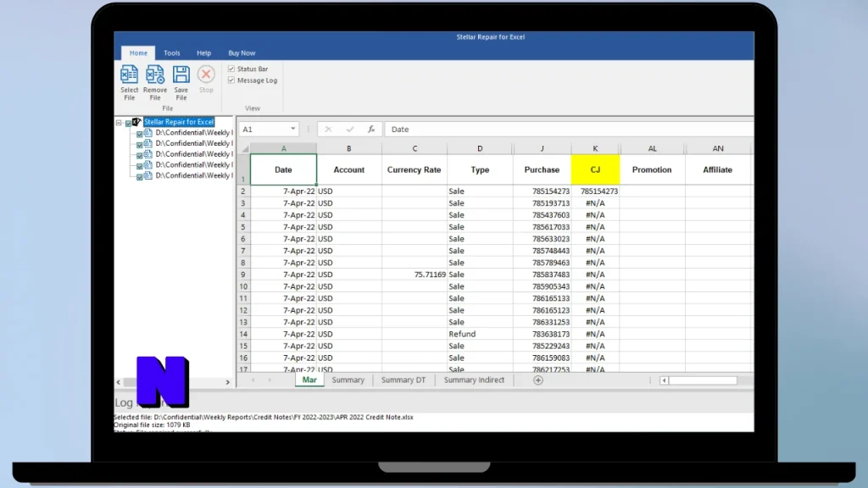
Task: Select column AL header
Action: click(x=652, y=149)
